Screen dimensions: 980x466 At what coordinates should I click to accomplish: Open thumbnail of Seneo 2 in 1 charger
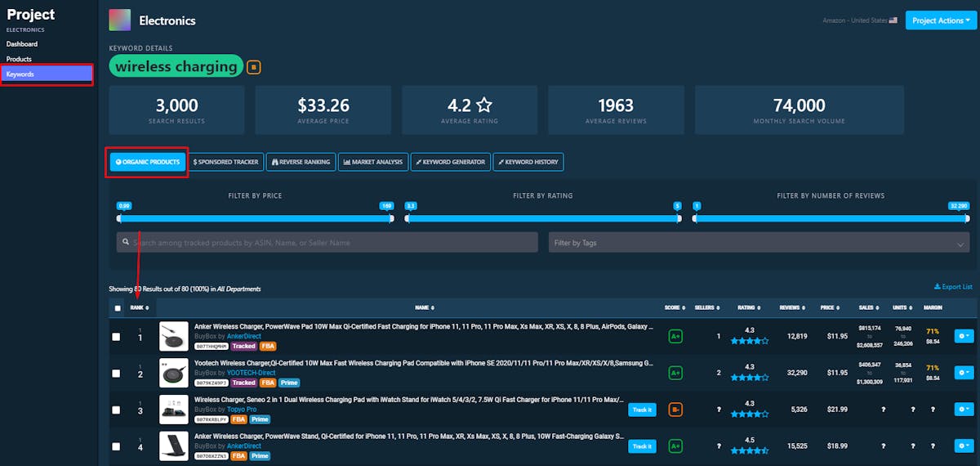(x=173, y=410)
